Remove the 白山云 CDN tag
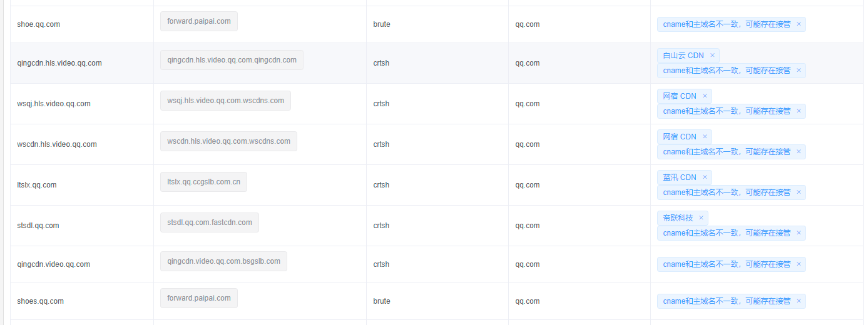868x325 pixels. click(712, 56)
